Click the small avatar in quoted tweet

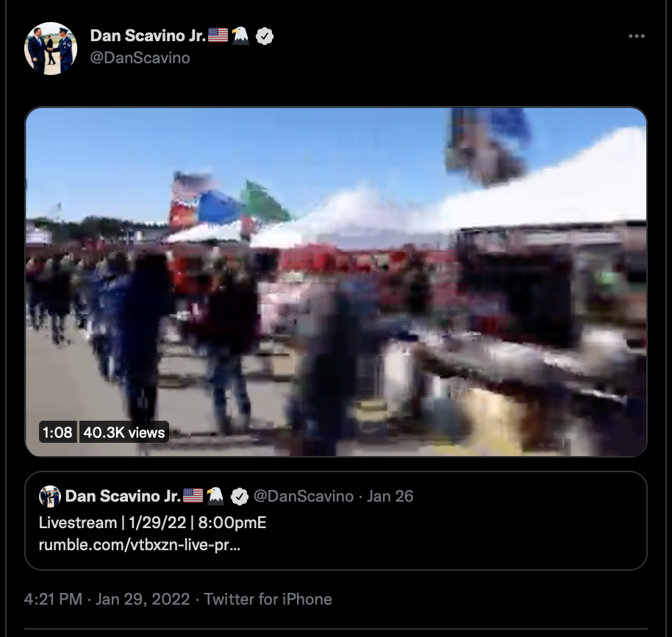[50, 497]
